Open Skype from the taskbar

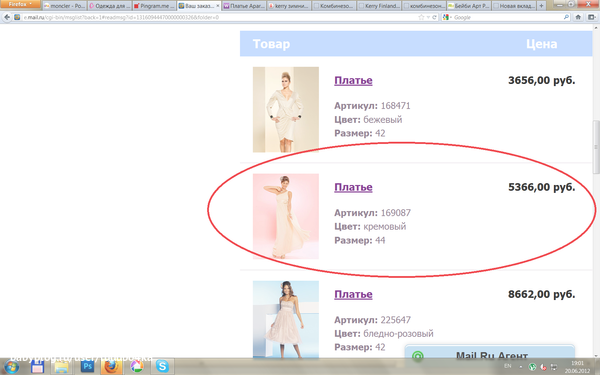tap(162, 367)
